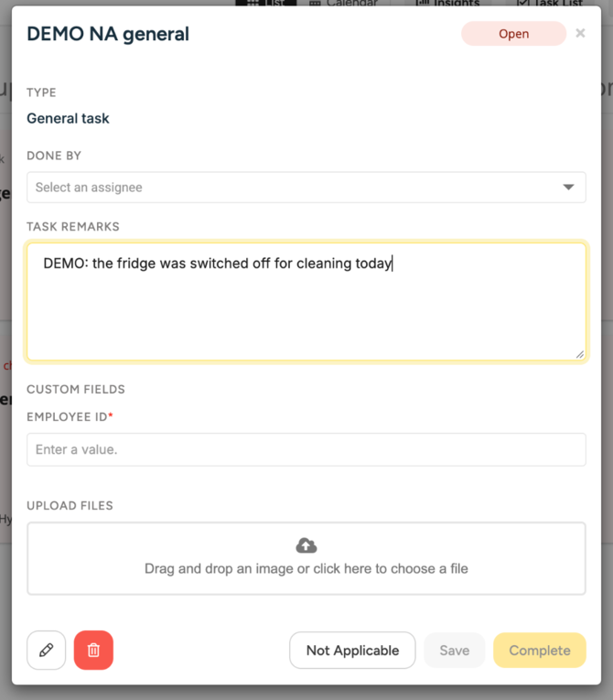The width and height of the screenshot is (613, 700).
Task: Click inside the Task Remarks text area
Action: (x=306, y=302)
